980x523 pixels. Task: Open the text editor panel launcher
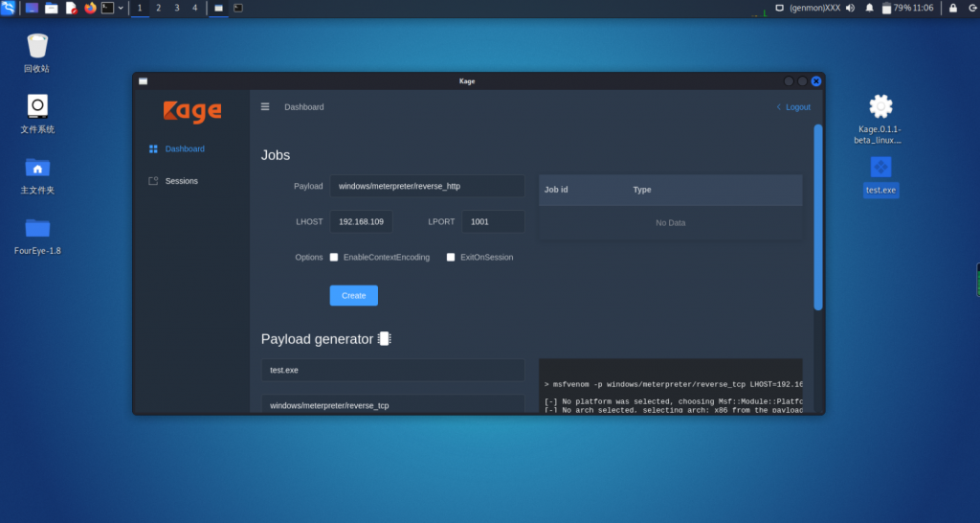coord(71,8)
